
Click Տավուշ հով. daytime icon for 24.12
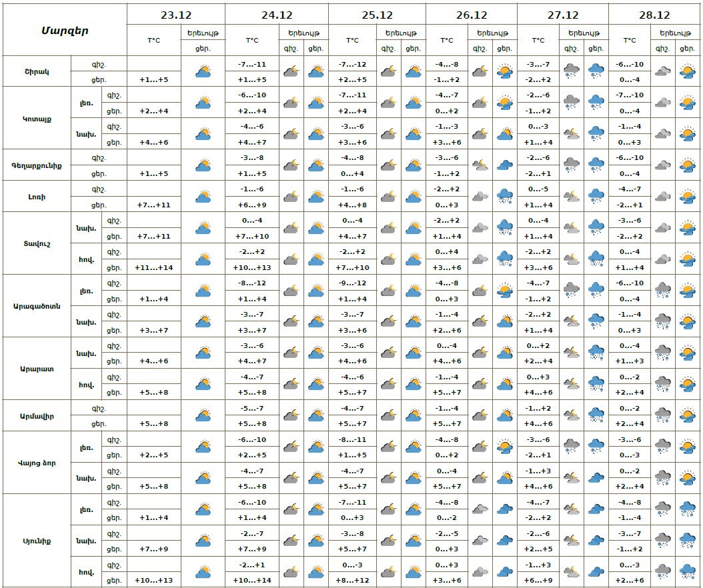click(x=315, y=259)
